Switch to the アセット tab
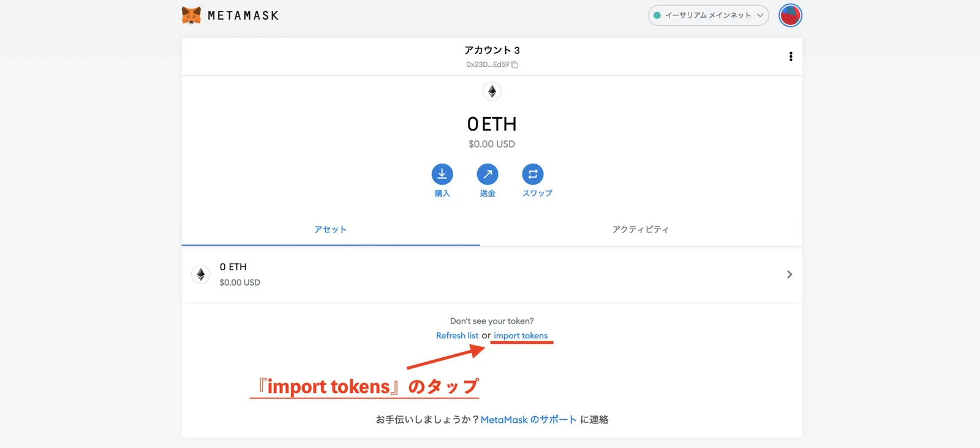 [x=331, y=229]
